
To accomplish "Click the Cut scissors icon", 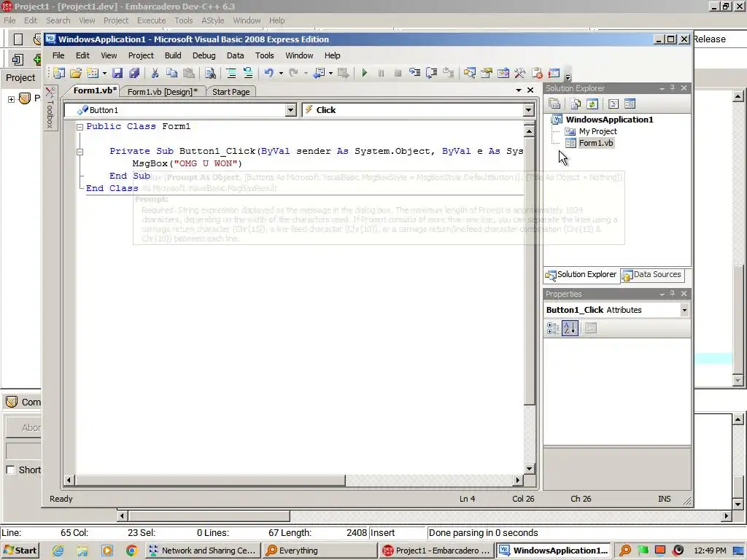I will coord(155,73).
